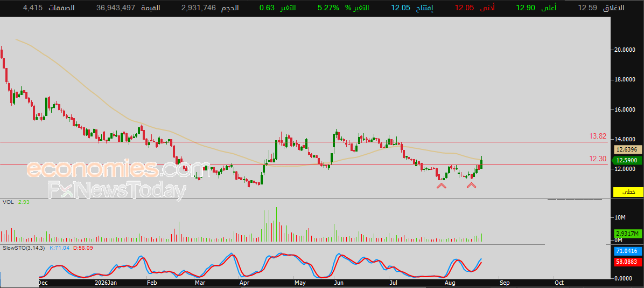The image size is (644, 288).
Task: Select the 12.30 support line label
Action: (x=598, y=159)
